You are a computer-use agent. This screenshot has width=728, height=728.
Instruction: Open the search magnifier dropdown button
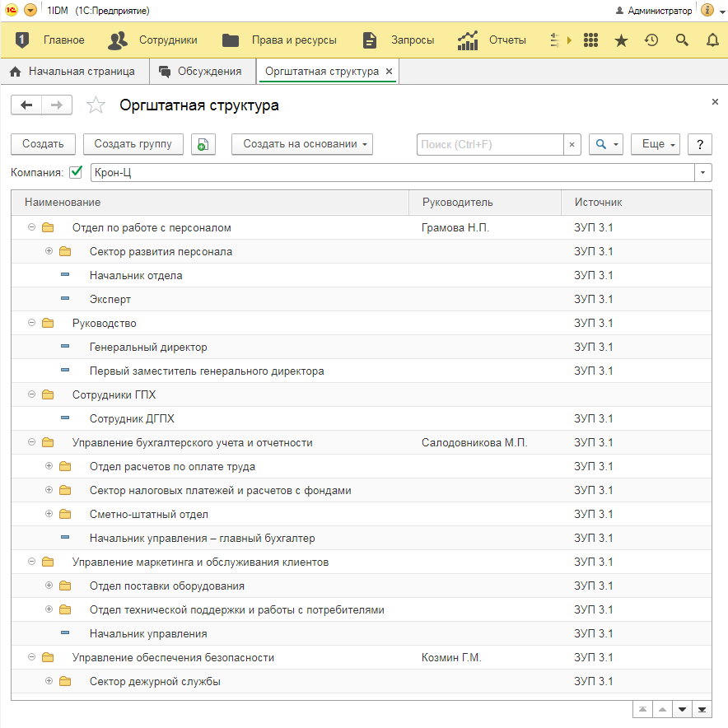click(606, 144)
